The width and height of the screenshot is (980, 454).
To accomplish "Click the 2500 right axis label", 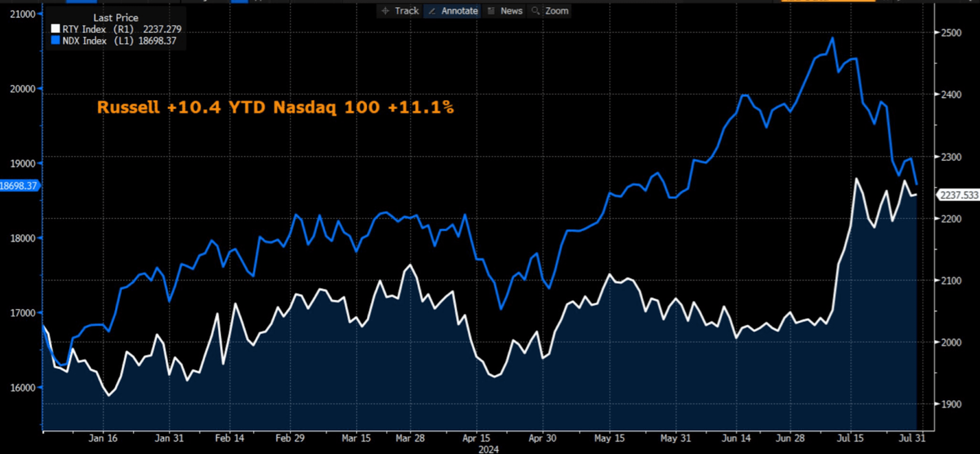I will coord(951,33).
